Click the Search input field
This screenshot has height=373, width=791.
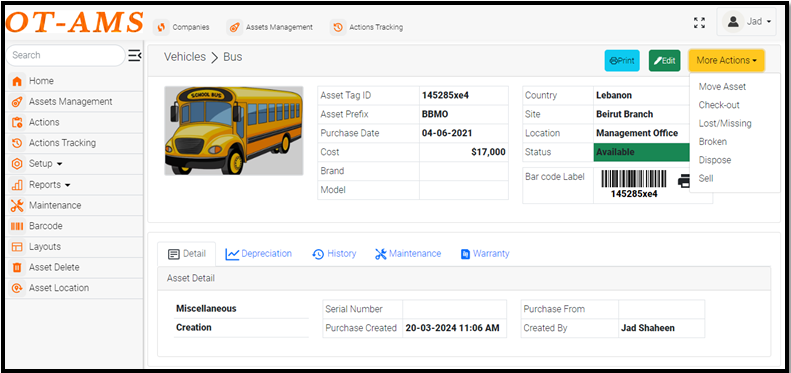tap(65, 56)
